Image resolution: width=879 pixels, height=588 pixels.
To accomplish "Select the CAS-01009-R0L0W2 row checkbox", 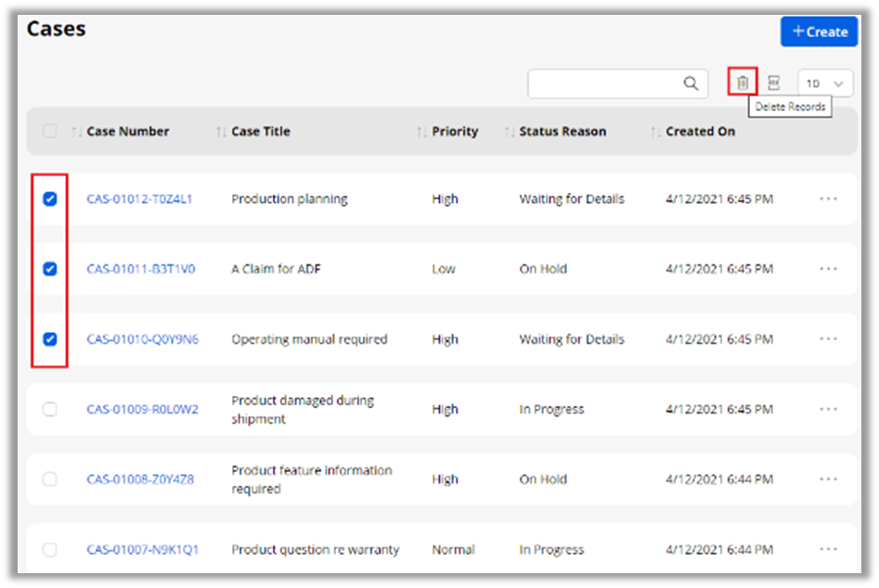I will pyautogui.click(x=50, y=409).
